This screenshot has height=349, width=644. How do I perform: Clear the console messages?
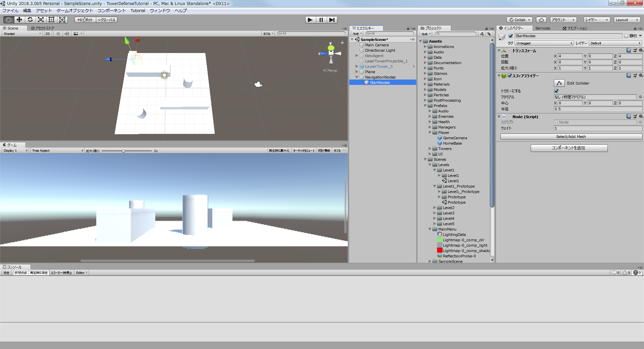coord(6,273)
